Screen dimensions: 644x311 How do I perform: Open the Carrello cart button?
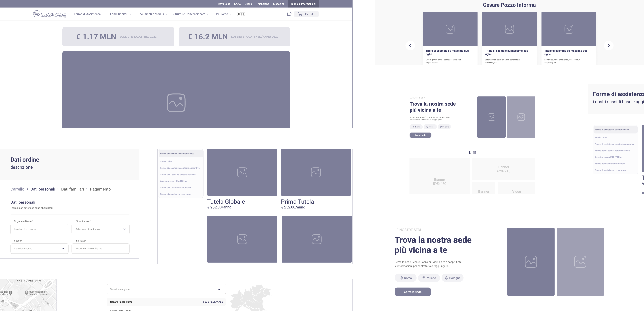(x=307, y=14)
